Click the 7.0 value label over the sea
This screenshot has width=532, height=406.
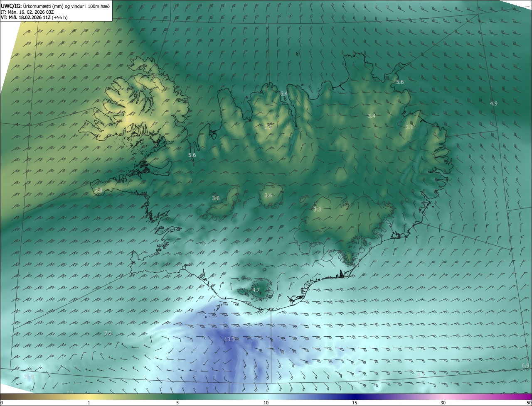(x=108, y=333)
